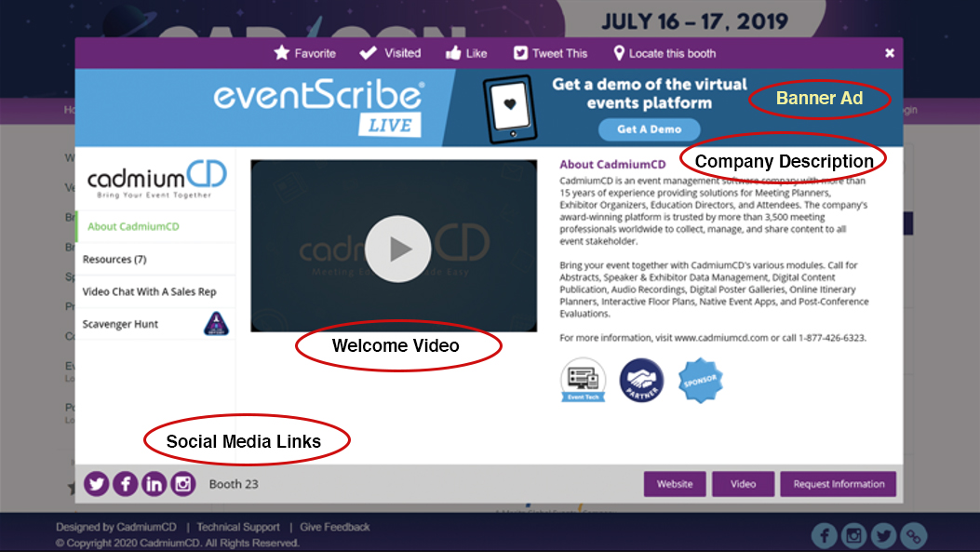Click the star icon beside Favorite
Viewport: 980px width, 552px height.
(282, 52)
